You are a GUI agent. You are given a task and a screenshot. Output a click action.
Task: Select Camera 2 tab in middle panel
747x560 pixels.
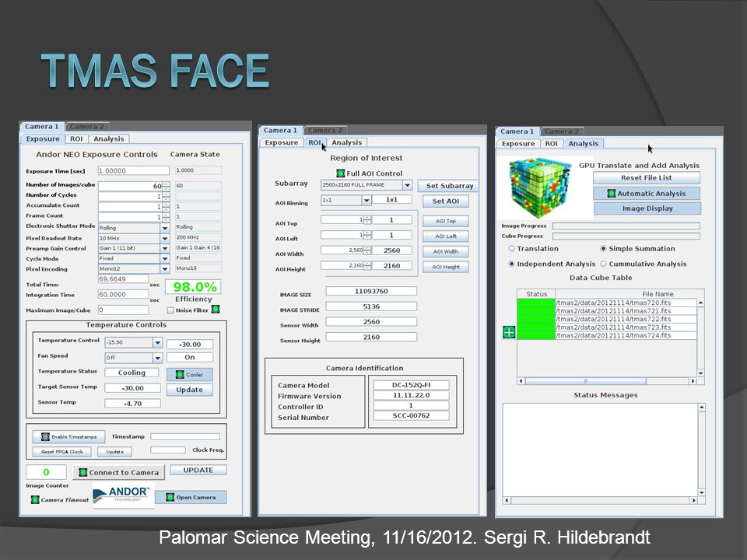click(325, 131)
